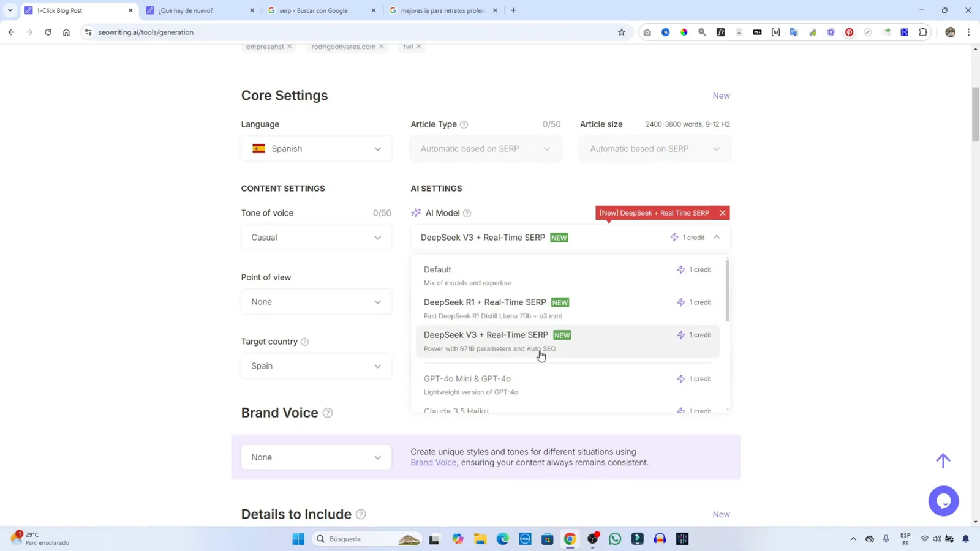This screenshot has width=980, height=551.
Task: Dismiss the DeepSeek Real Time SERP banner
Action: (x=723, y=212)
